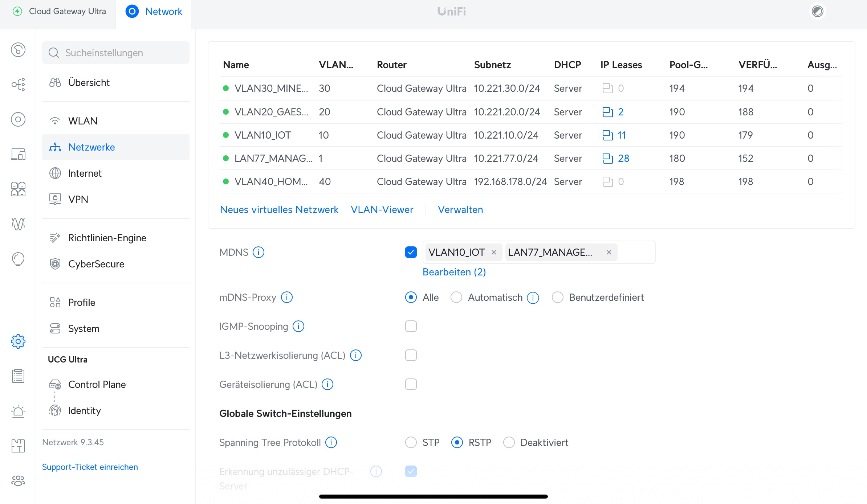Click the client devices icon in sidebar

18,154
